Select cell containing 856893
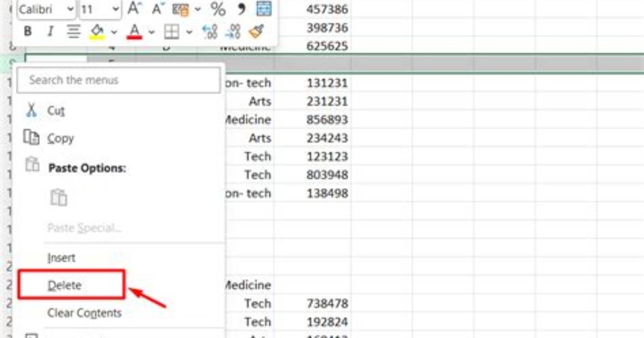The height and width of the screenshot is (338, 644). tap(312, 119)
